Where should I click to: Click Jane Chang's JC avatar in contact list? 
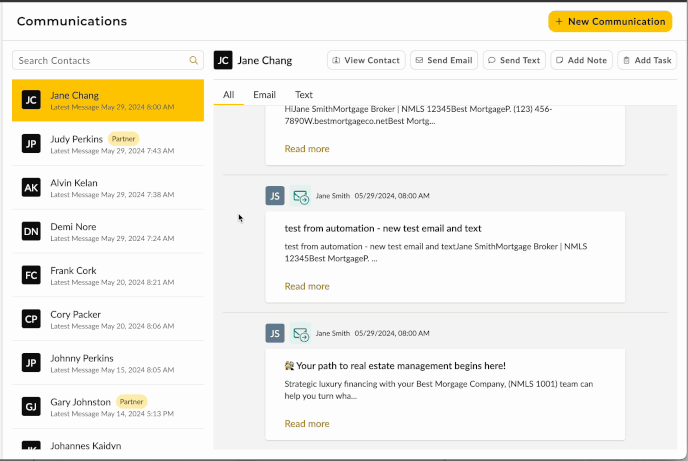tap(31, 100)
